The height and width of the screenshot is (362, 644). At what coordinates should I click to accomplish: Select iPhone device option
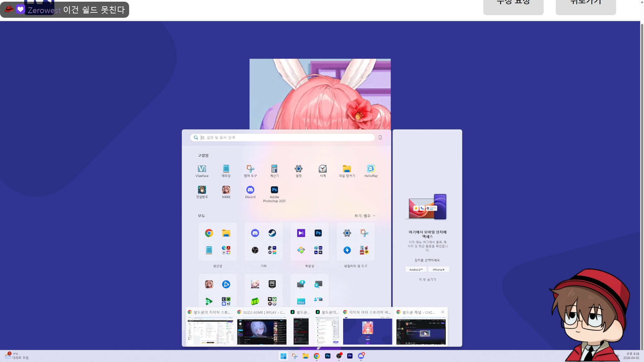438,269
